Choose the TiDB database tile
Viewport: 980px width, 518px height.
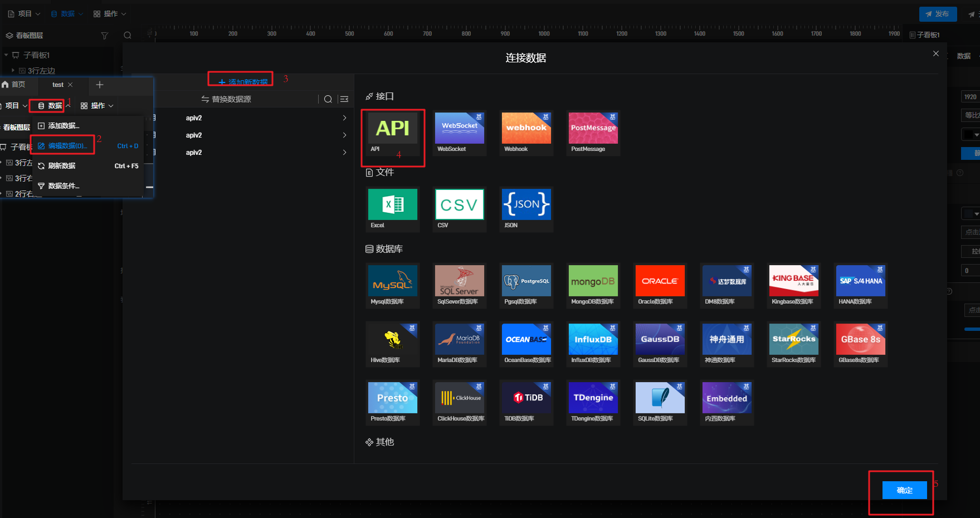pyautogui.click(x=526, y=403)
